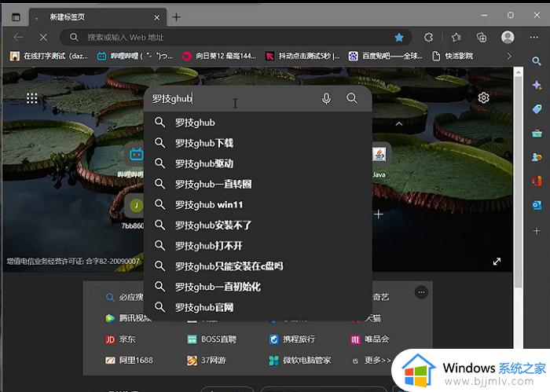Add a quick link with plus tile
The width and height of the screenshot is (550, 392).
pos(379,214)
